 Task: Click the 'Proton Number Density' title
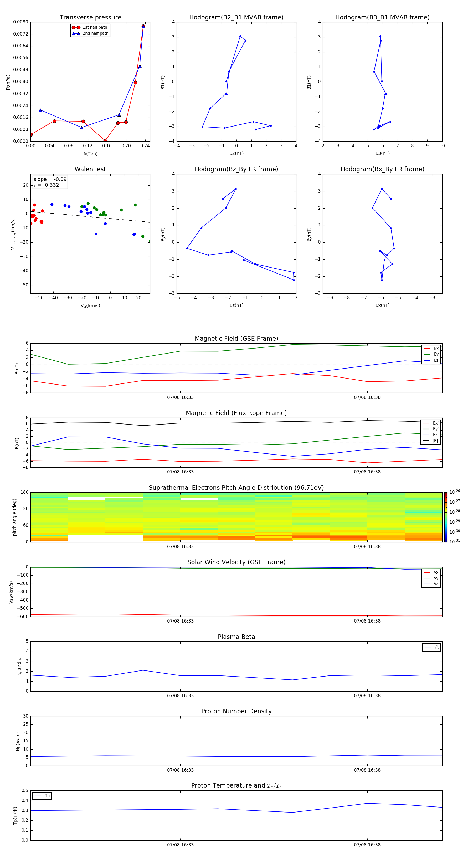coord(236,711)
